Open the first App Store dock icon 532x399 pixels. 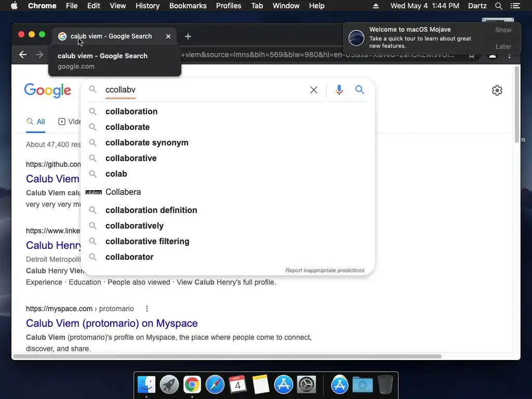pos(284,385)
